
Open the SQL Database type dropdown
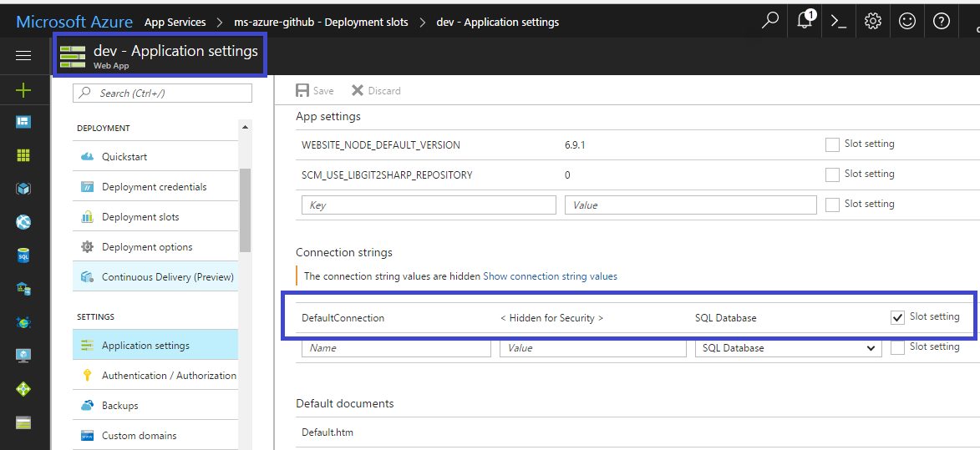[x=788, y=348]
